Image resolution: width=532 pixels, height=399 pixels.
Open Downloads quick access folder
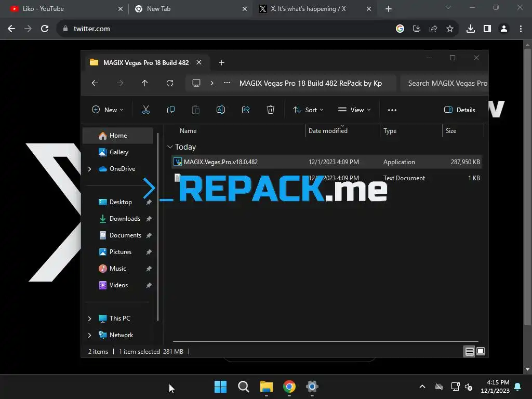[118, 219]
